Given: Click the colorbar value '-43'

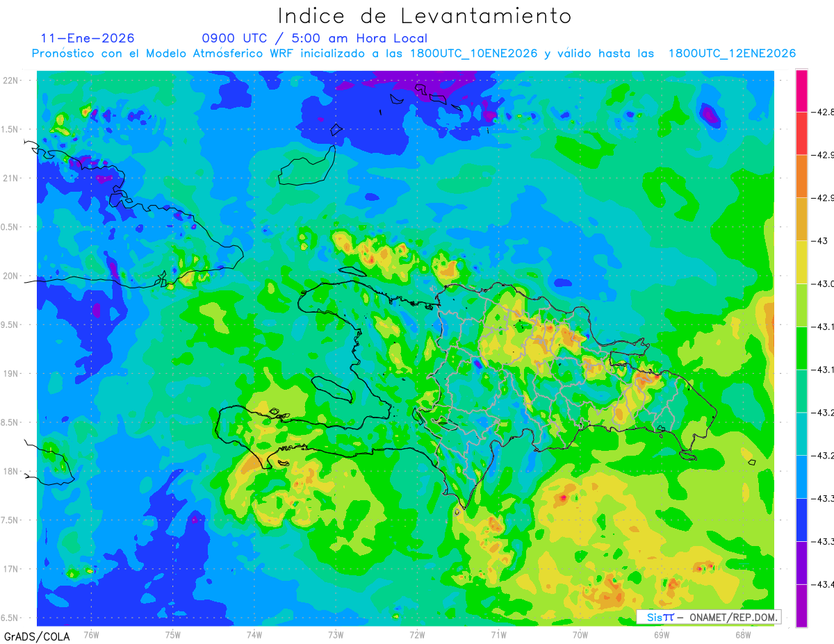Looking at the screenshot, I should click(x=820, y=240).
